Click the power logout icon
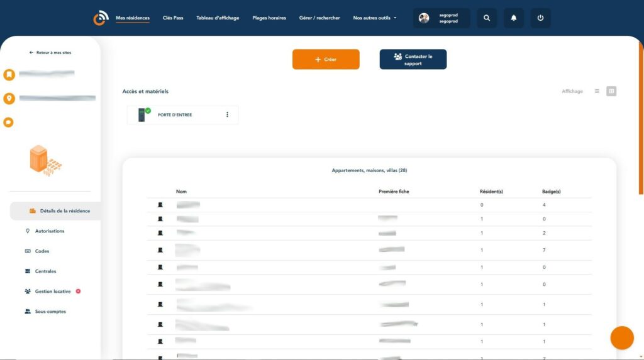The width and height of the screenshot is (644, 360). (540, 18)
